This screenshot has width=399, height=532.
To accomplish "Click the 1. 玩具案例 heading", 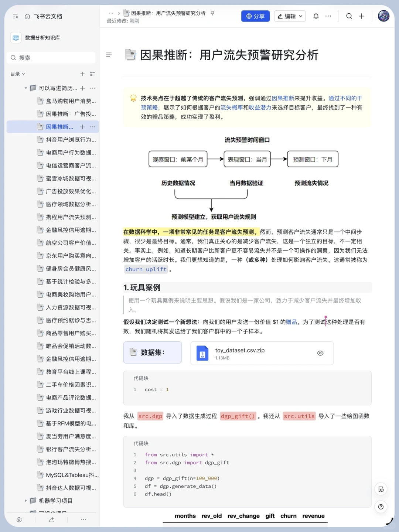I will point(142,287).
